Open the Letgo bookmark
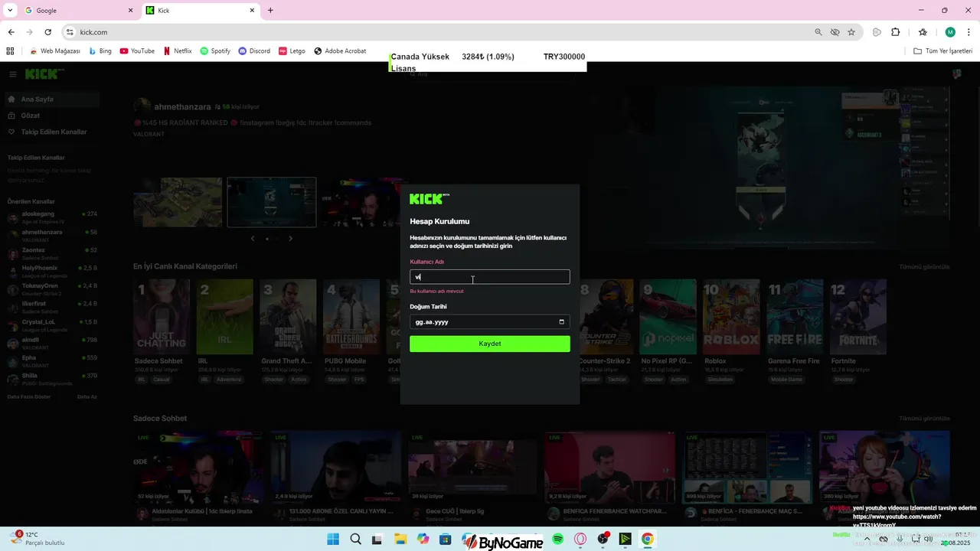The image size is (980, 551). click(292, 51)
